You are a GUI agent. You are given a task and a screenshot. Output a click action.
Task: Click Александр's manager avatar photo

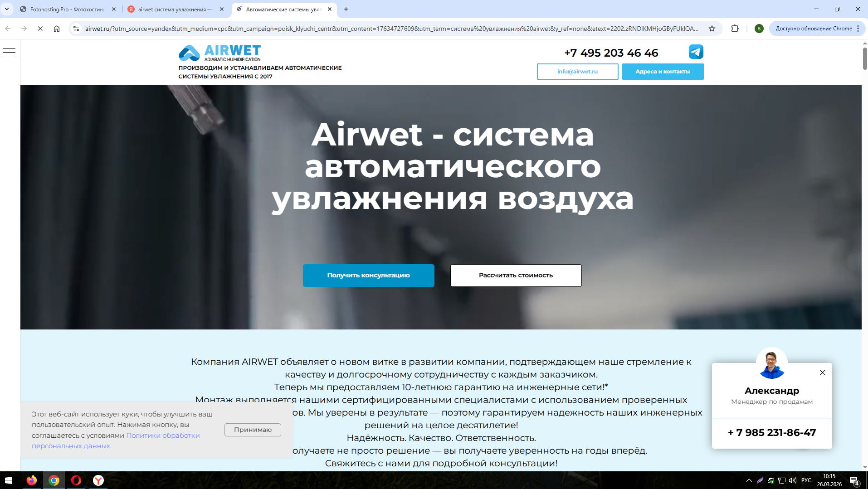(x=772, y=363)
